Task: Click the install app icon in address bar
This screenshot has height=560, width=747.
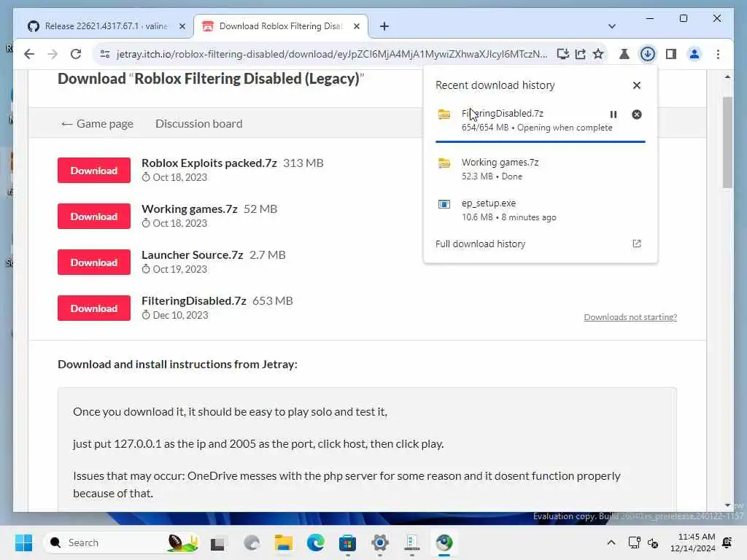Action: pyautogui.click(x=562, y=54)
